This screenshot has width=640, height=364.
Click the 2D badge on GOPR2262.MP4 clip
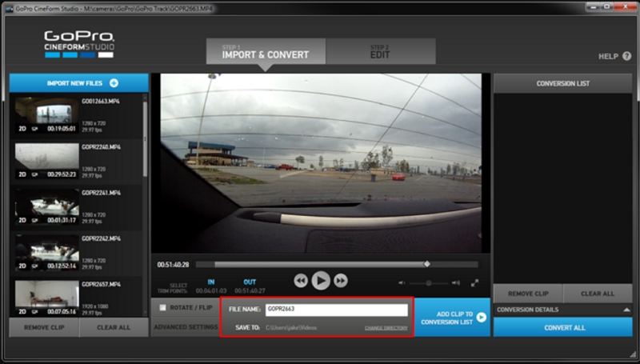(22, 266)
